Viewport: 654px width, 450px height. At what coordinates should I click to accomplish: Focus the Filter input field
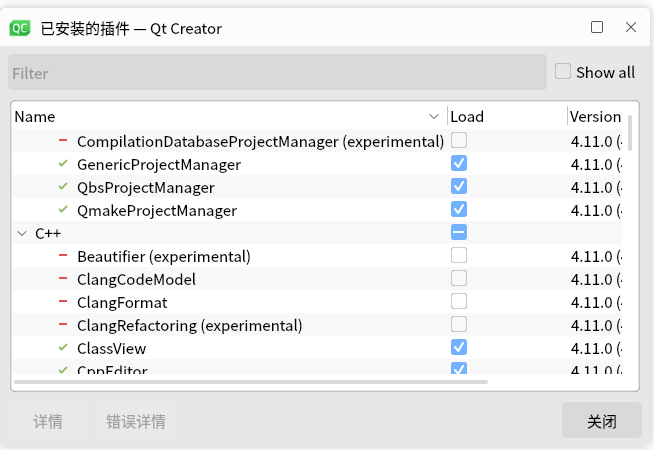pos(277,72)
